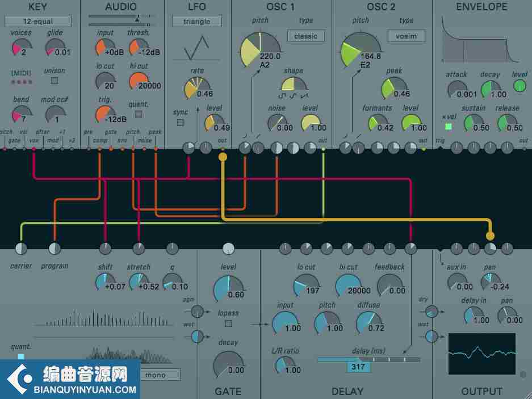Click the AUDIO input knob at +0dB

pos(105,47)
